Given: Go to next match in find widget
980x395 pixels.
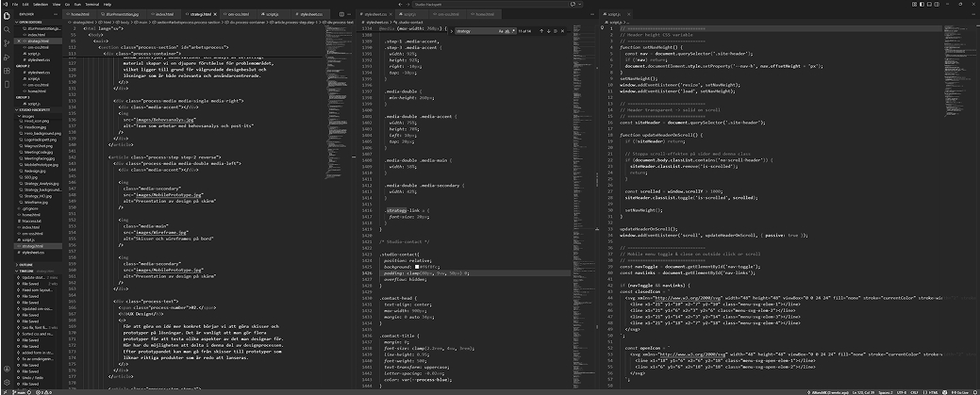Looking at the screenshot, I should tap(549, 30).
